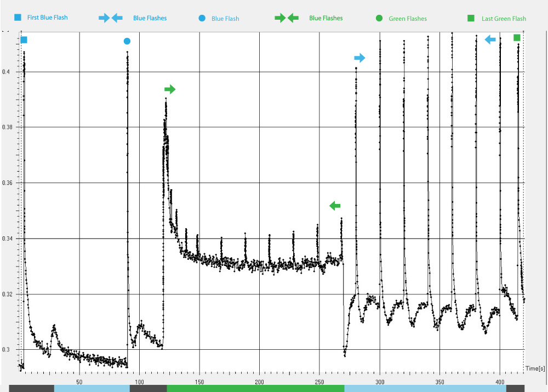Click the 'Last Green Flash' legend label
This screenshot has height=392, width=548.
(504, 19)
